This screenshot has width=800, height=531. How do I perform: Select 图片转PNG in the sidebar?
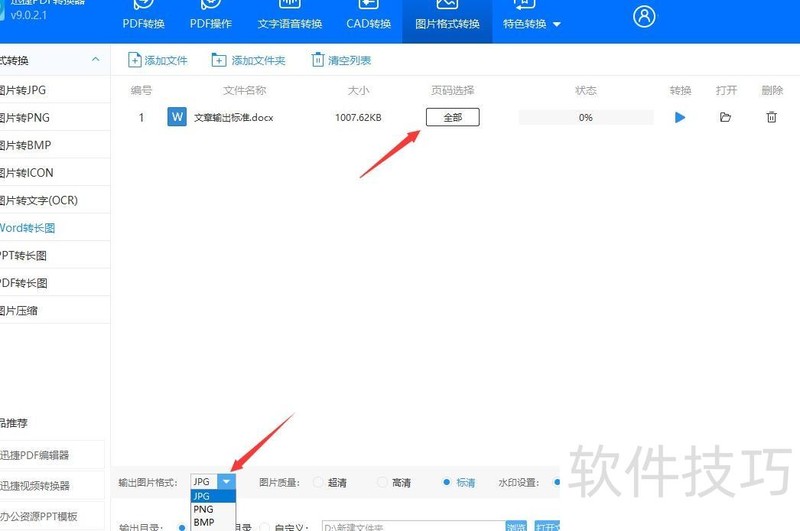click(55, 118)
